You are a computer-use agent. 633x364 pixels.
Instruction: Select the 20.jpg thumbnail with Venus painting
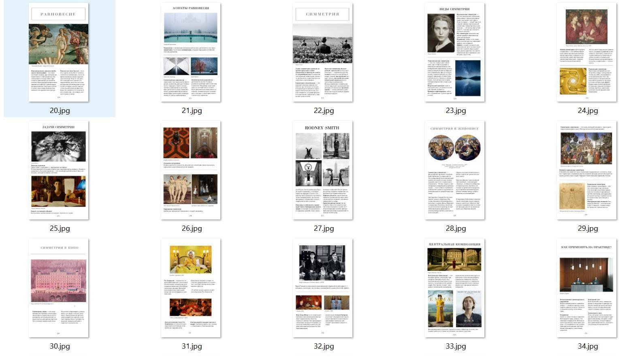59,52
